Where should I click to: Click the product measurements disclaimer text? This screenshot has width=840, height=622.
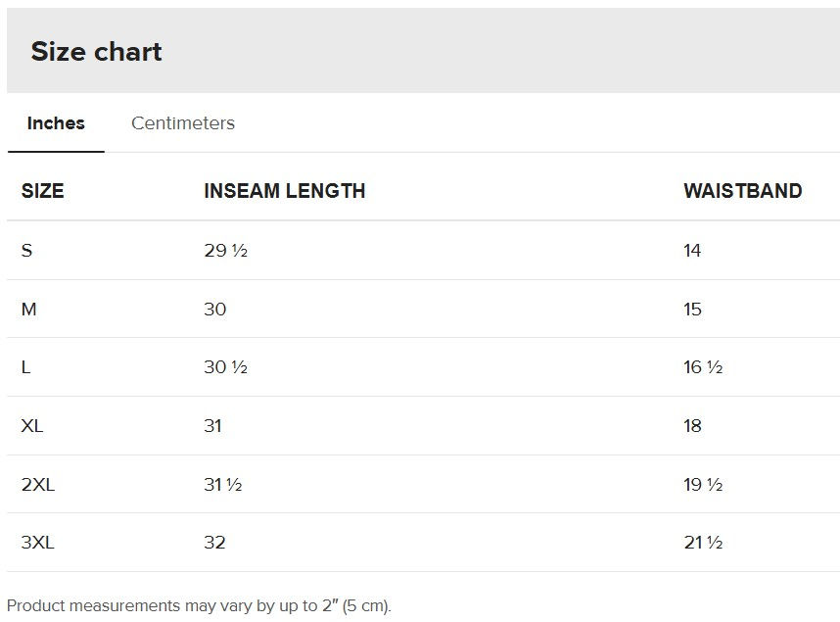(x=199, y=605)
